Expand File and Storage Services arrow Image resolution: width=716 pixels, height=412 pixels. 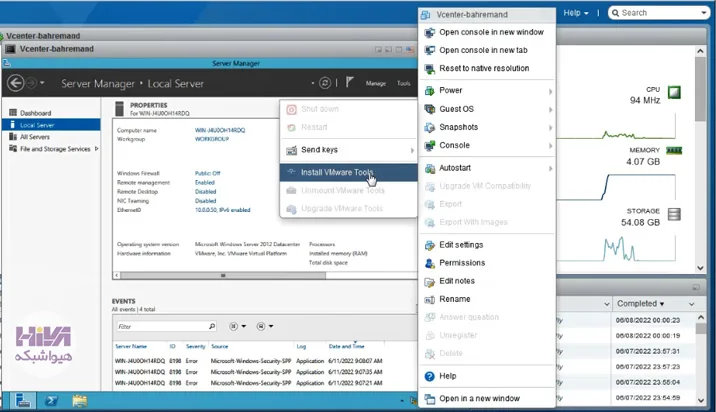[96, 148]
